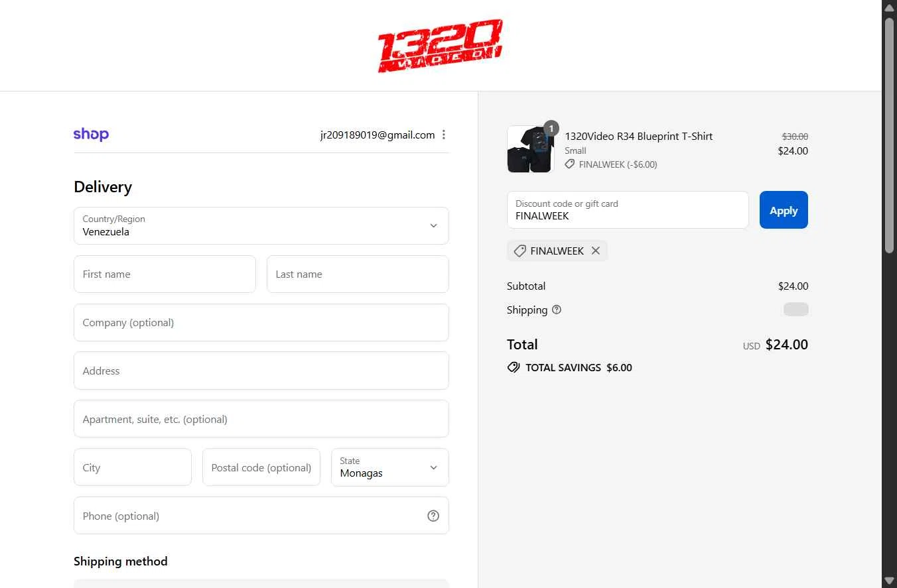This screenshot has width=897, height=588.
Task: Click the tag icon on FINALWEEK chip
Action: (520, 251)
